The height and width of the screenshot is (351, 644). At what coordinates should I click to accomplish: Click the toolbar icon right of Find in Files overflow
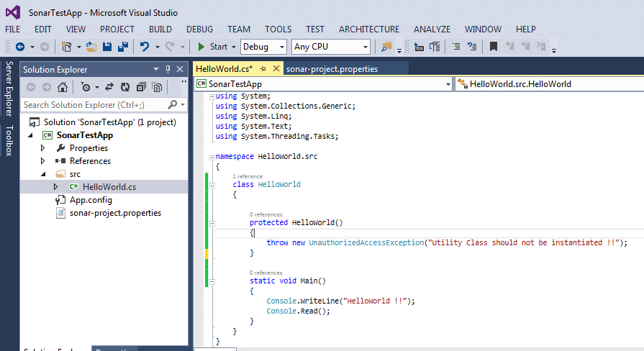419,47
